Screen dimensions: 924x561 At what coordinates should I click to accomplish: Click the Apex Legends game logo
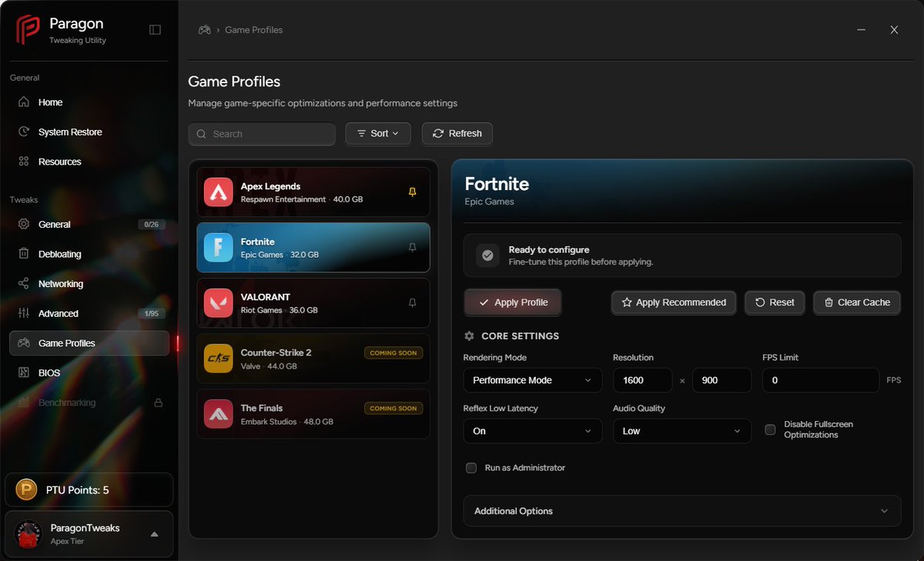point(219,192)
